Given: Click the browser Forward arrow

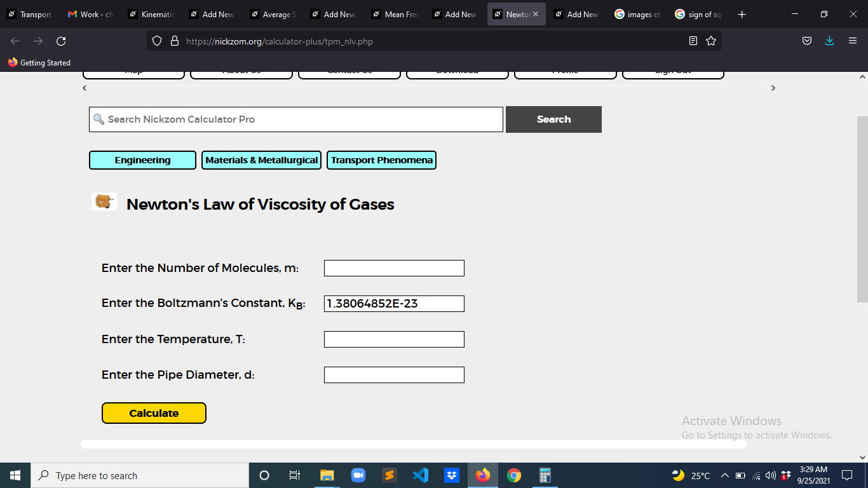Looking at the screenshot, I should coord(38,41).
